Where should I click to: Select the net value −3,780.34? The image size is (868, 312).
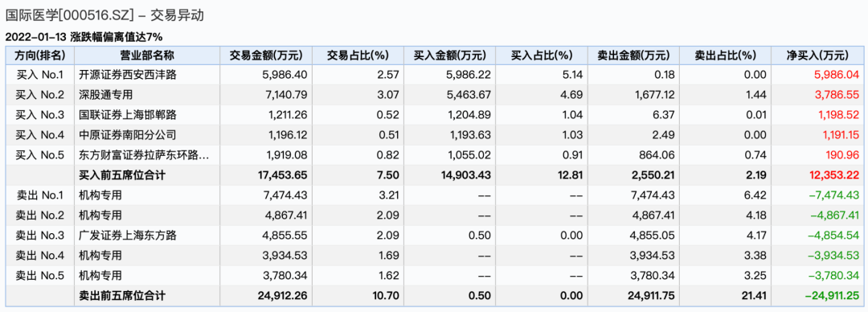[833, 276]
